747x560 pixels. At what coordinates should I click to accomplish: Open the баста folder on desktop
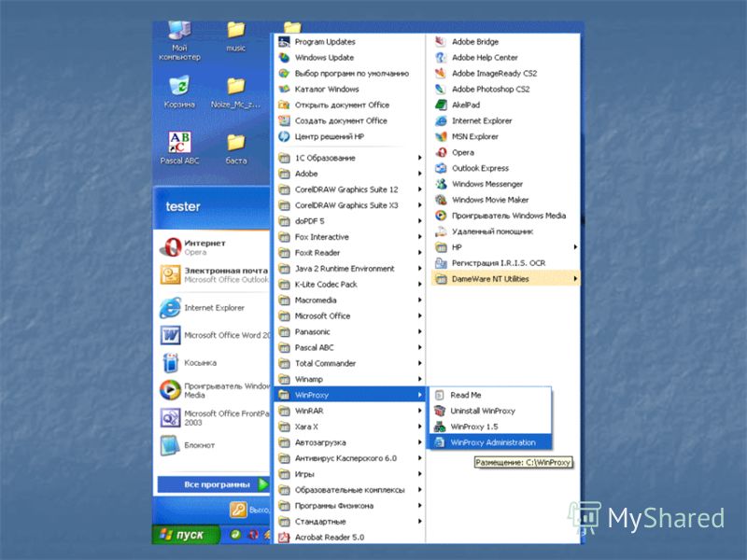[236, 143]
